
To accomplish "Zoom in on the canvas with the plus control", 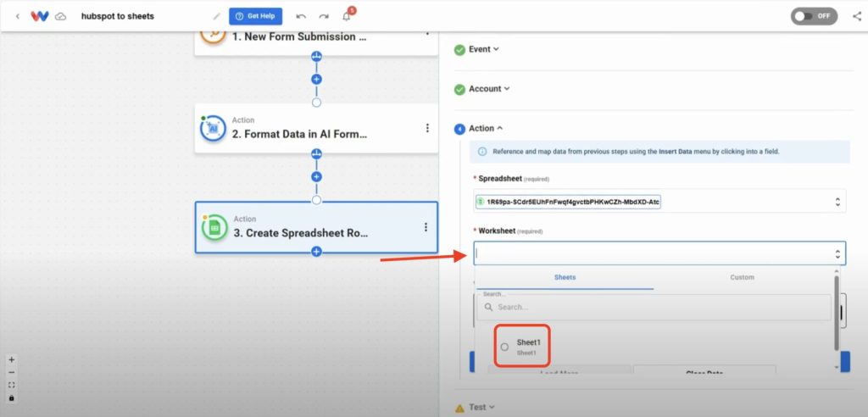I will pos(12,359).
